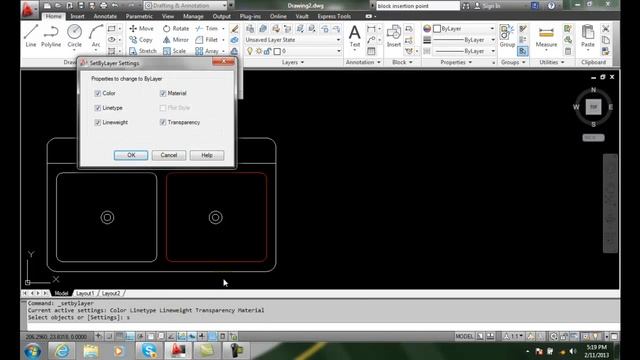Screen dimensions: 640x360
Task: Open Skype from the taskbar
Action: point(149,351)
